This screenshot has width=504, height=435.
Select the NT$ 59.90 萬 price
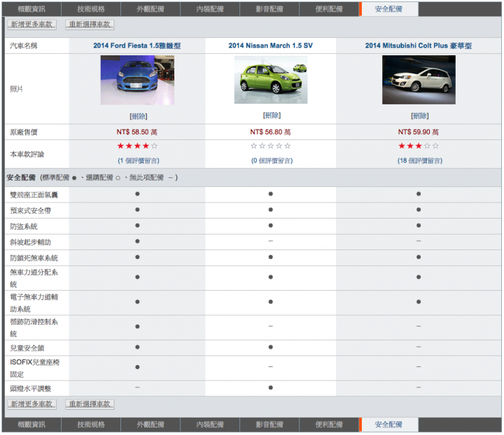pos(418,132)
